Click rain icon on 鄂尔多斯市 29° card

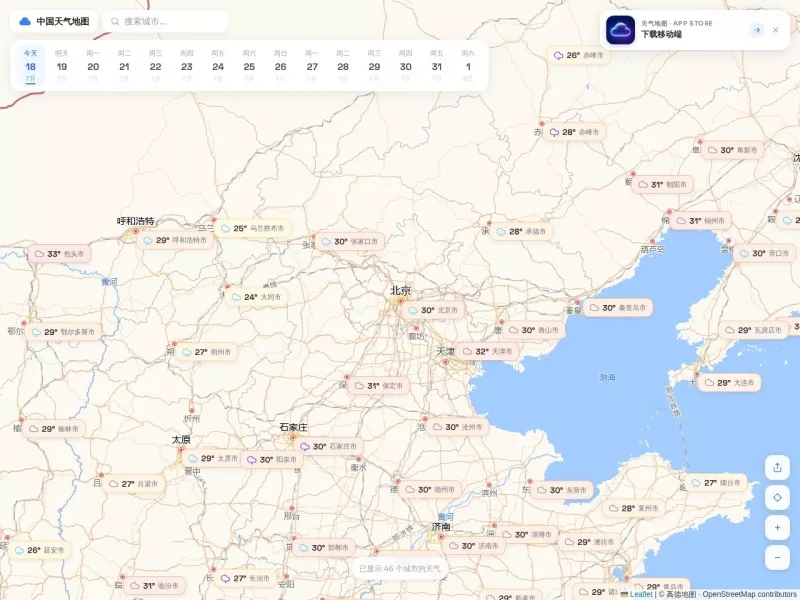pyautogui.click(x=36, y=332)
